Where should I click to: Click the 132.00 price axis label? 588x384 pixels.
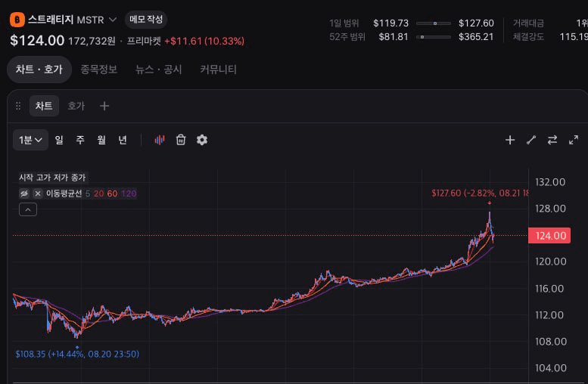[550, 182]
